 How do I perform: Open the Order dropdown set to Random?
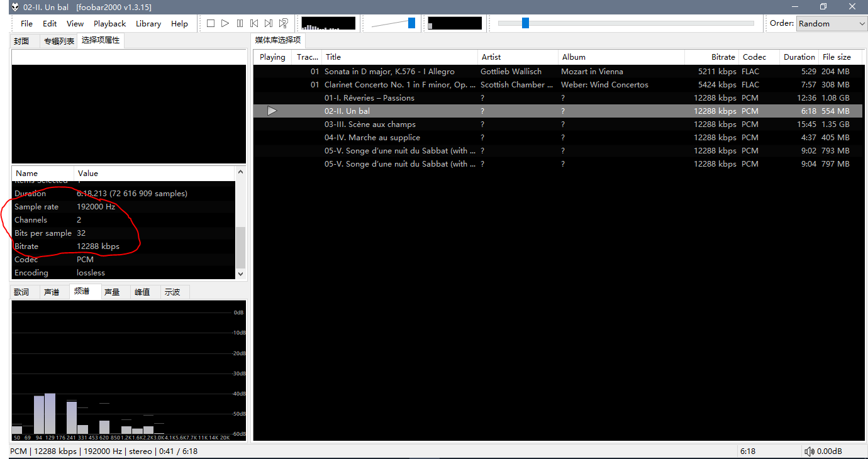tap(832, 23)
